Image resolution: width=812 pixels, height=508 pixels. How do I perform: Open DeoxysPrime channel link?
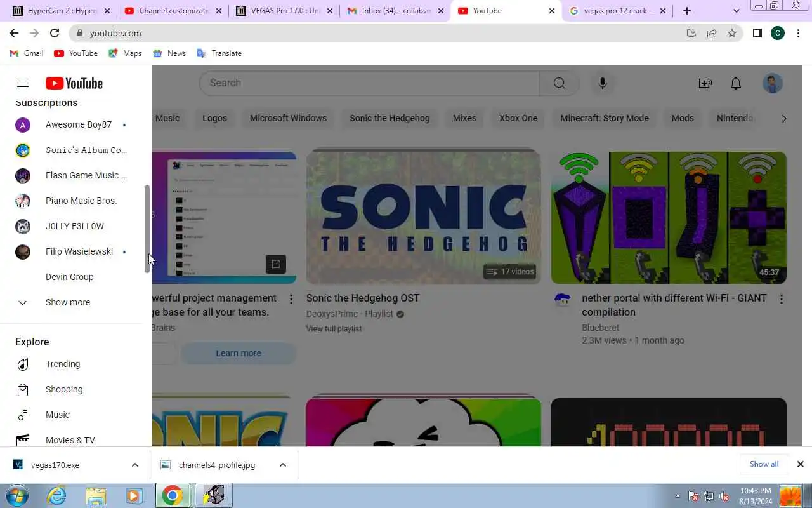point(332,314)
